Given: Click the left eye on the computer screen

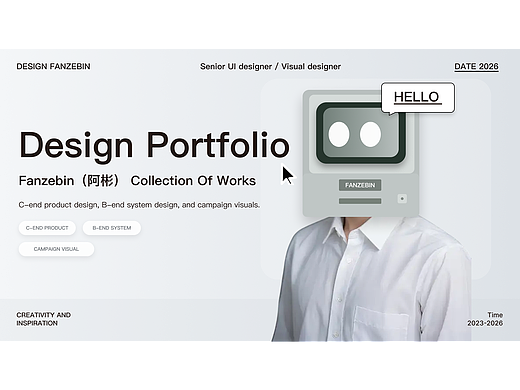Looking at the screenshot, I should [x=339, y=134].
